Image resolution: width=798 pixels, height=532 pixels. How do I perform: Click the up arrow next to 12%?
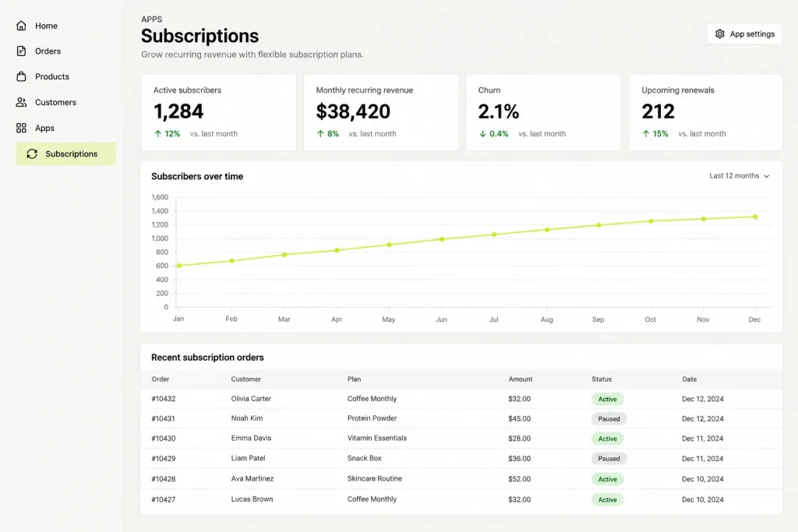tap(157, 134)
